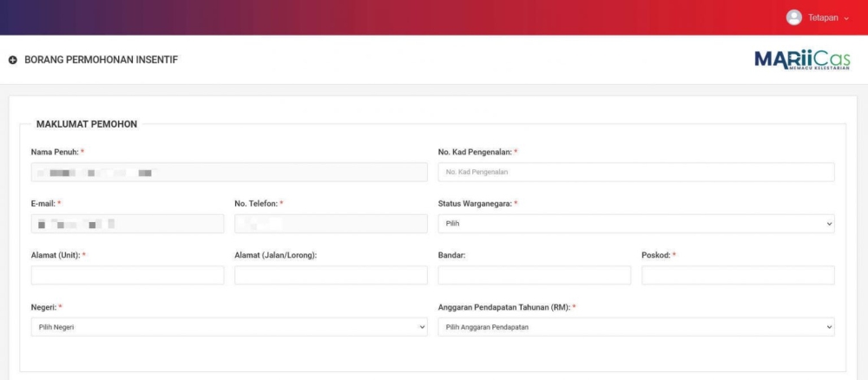
Task: Expand the Pilih Negeri dropdown
Action: (229, 327)
